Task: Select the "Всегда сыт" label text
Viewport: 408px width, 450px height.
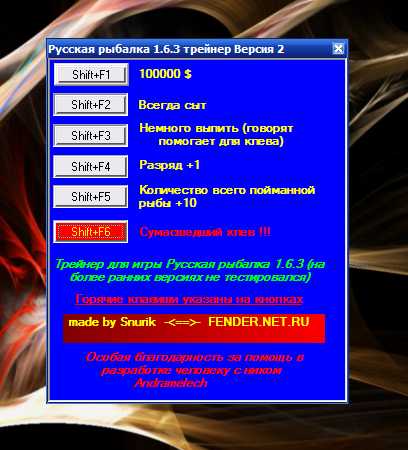Action: pos(172,105)
